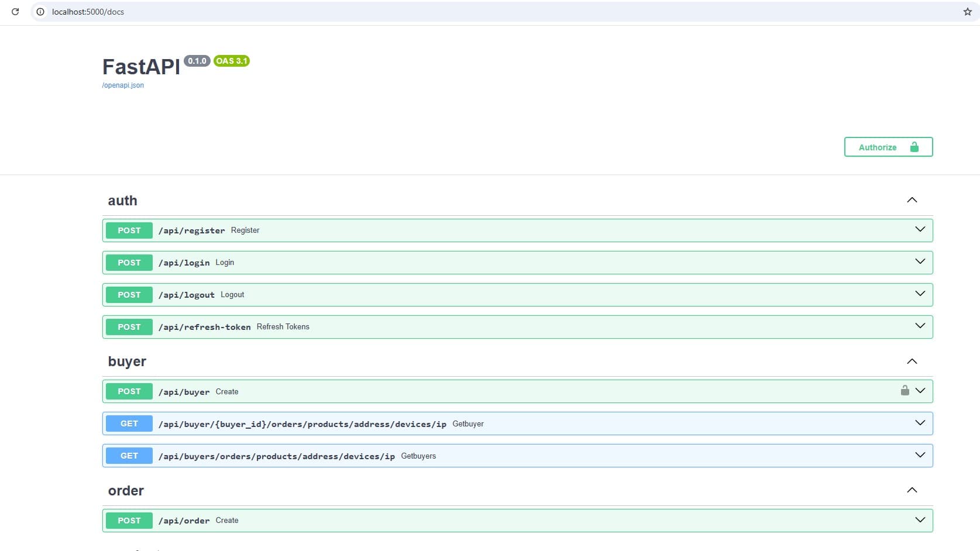This screenshot has height=551, width=980.
Task: Click POST badge for /api/buyer
Action: tap(129, 391)
